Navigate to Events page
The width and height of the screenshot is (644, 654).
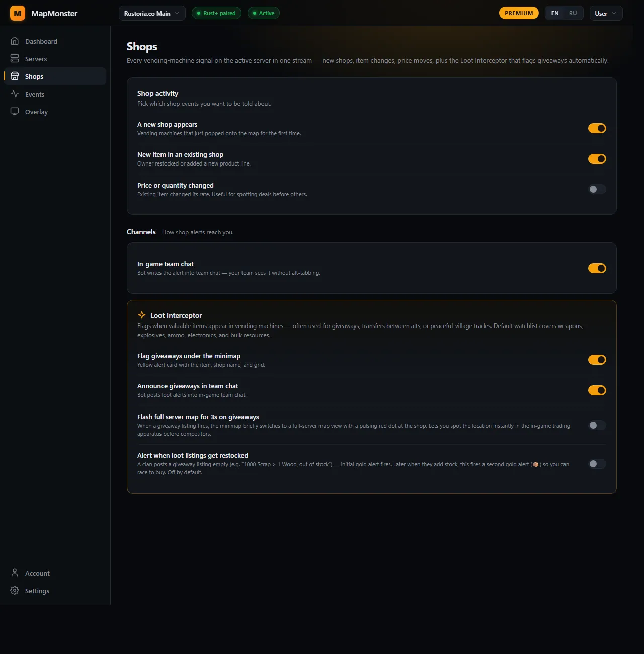tap(55, 94)
